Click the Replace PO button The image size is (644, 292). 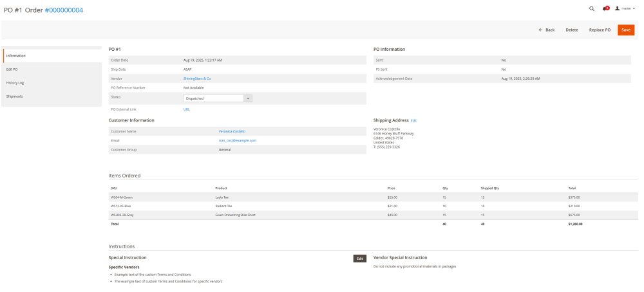coord(600,30)
